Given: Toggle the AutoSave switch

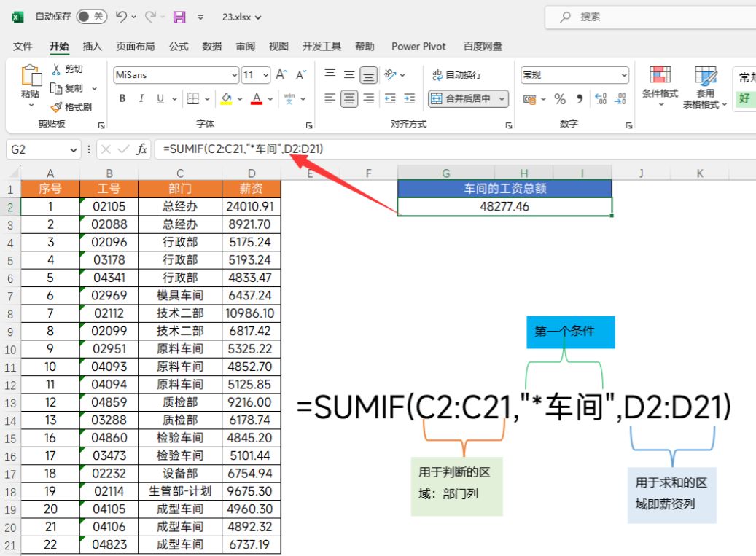Looking at the screenshot, I should (x=92, y=17).
